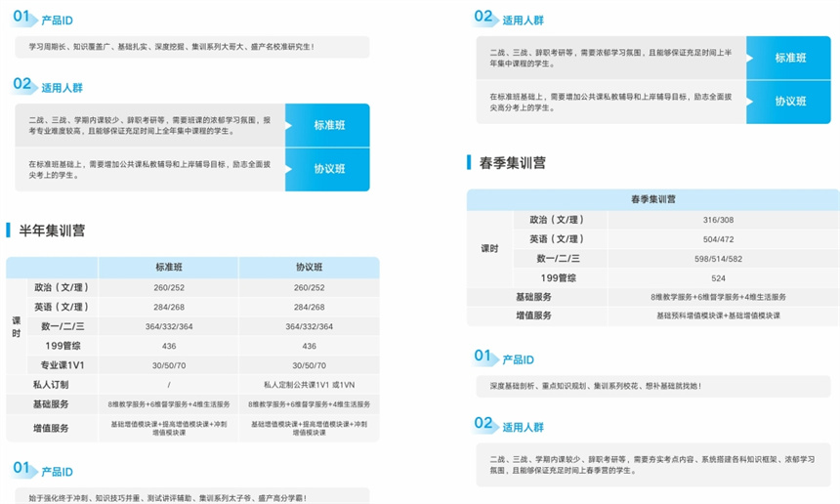This screenshot has width=840, height=504.
Task: Click 199管综 label in 半年集训营 table
Action: pos(63,346)
